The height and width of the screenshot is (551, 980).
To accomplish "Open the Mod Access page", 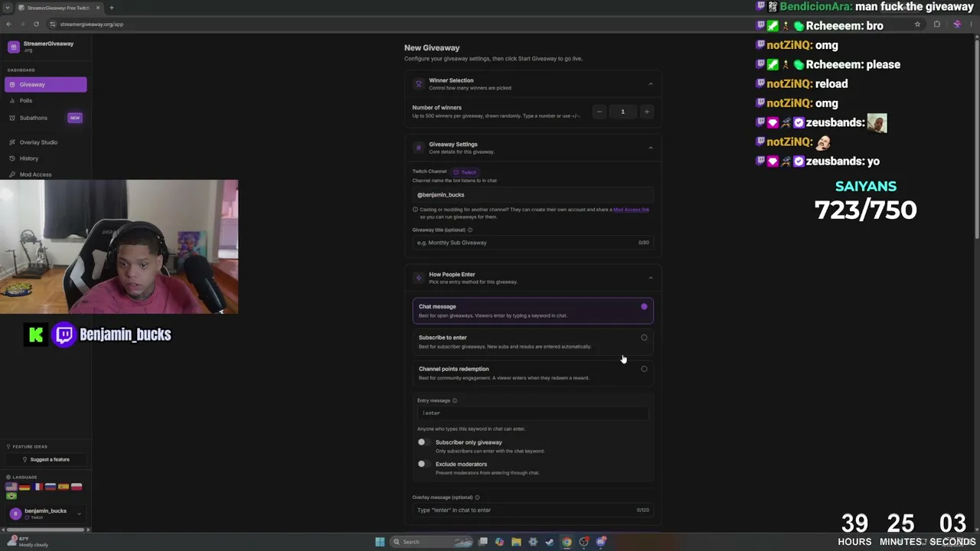I will pyautogui.click(x=46, y=174).
